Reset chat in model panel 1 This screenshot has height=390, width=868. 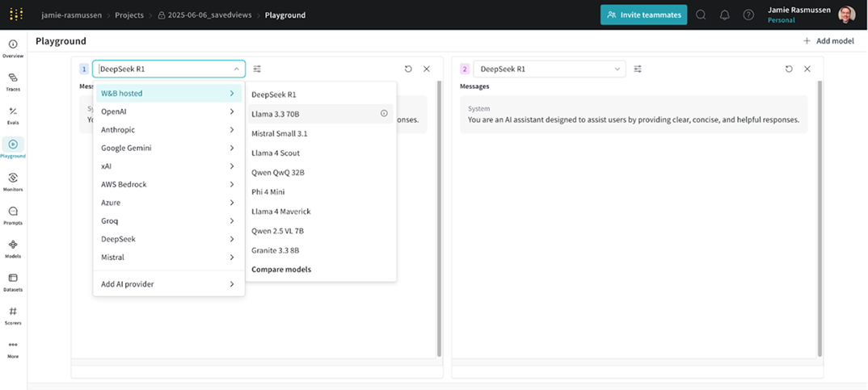(408, 69)
